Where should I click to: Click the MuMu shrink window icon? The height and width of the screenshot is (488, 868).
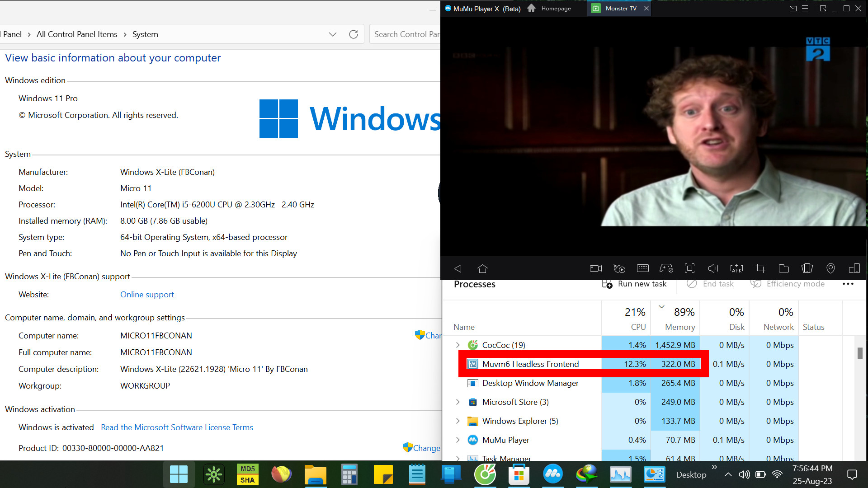823,9
